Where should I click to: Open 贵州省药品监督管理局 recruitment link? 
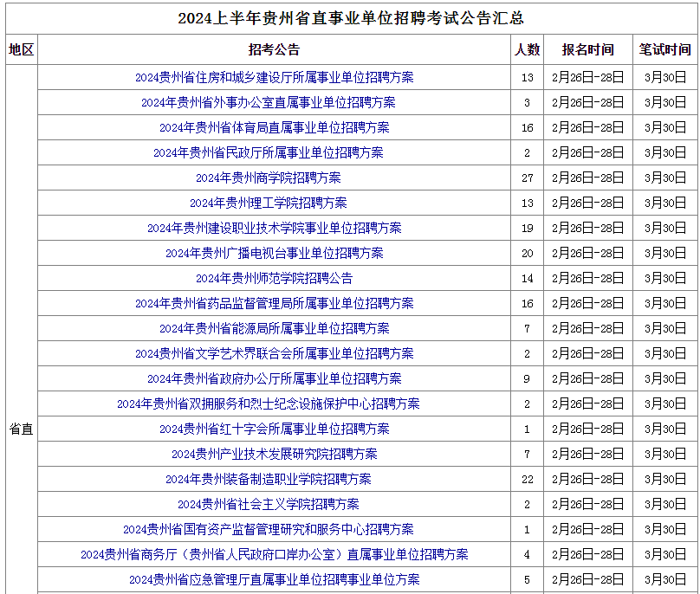[x=274, y=303]
